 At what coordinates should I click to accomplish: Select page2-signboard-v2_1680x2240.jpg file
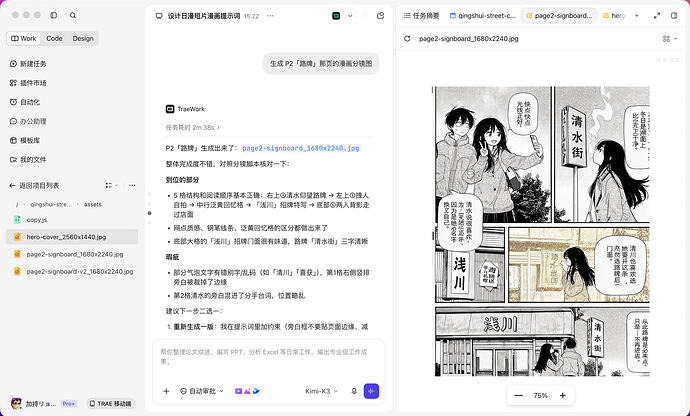click(72, 272)
